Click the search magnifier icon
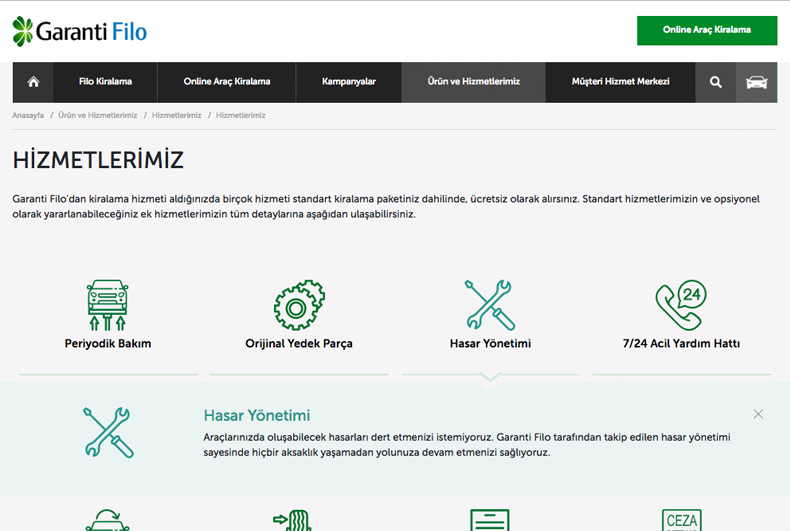790x531 pixels. (715, 82)
